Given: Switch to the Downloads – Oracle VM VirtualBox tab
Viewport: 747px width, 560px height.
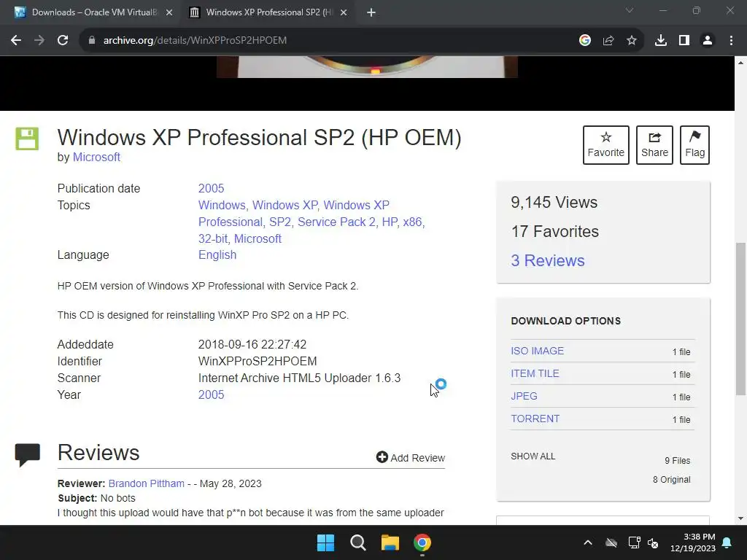Looking at the screenshot, I should click(93, 12).
